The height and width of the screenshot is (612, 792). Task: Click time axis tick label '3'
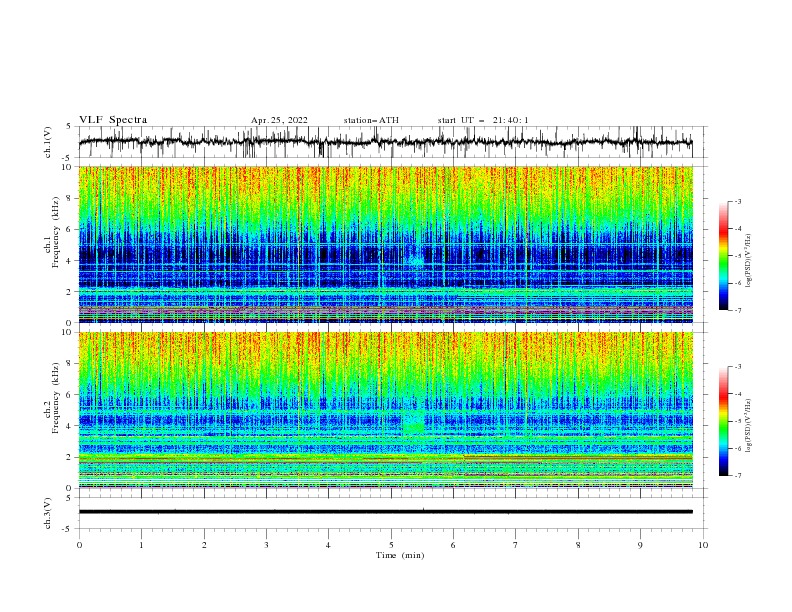coord(266,545)
